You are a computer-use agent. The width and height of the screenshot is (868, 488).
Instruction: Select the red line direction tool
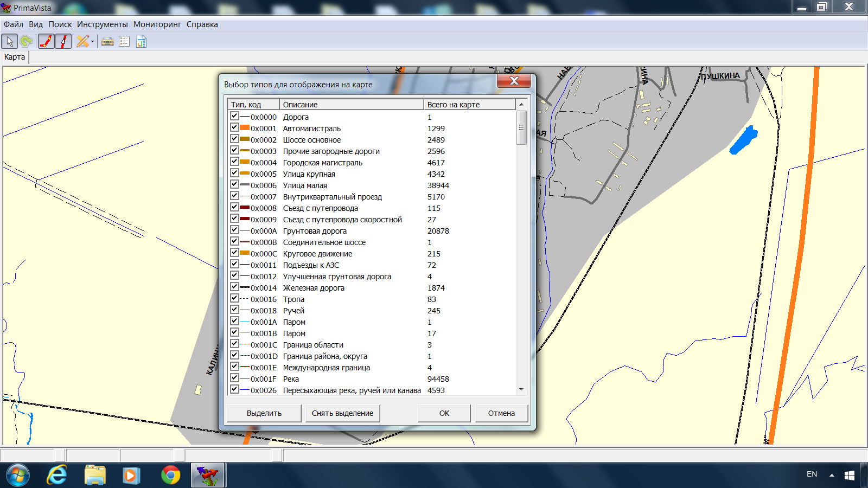pos(63,41)
